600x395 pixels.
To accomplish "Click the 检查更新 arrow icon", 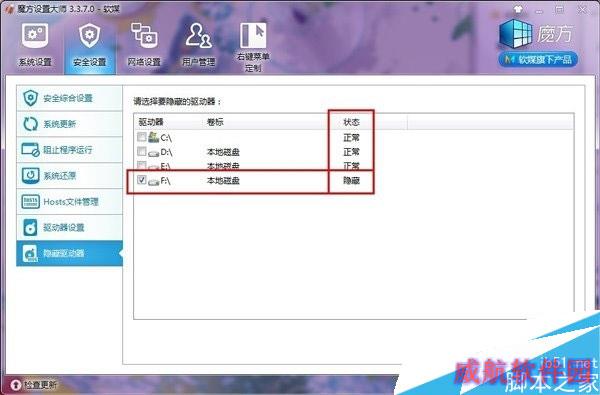I will click(16, 384).
